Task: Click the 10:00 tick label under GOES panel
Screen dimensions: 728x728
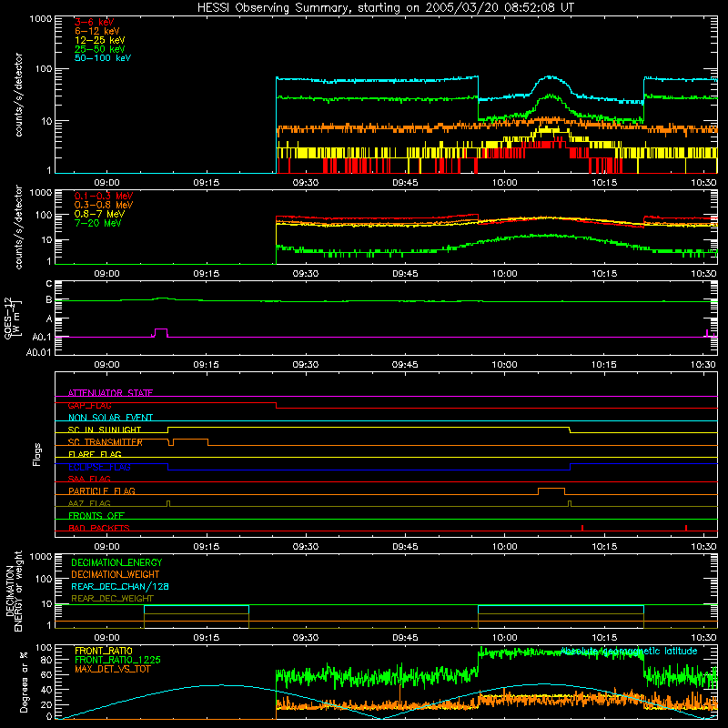Action: (505, 365)
